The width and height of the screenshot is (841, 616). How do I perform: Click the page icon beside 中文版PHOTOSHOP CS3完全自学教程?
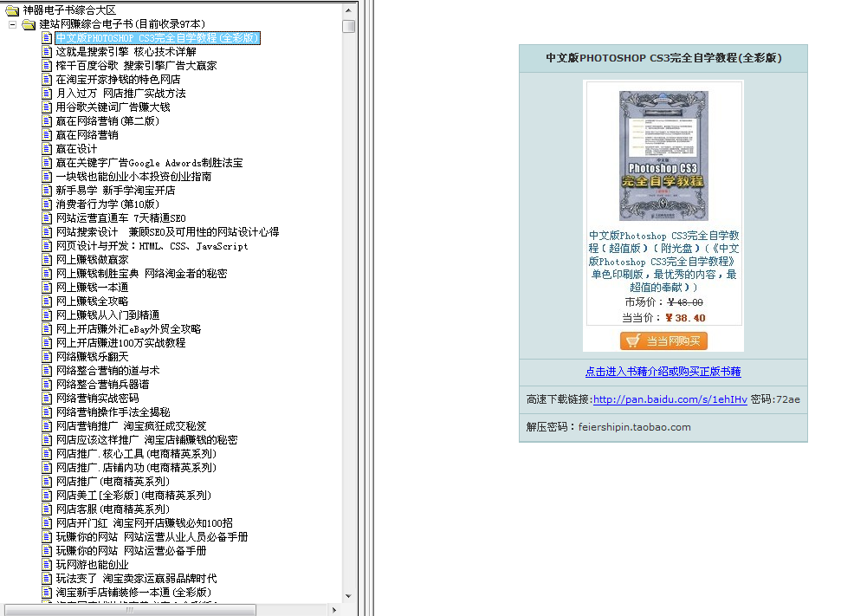click(x=47, y=38)
